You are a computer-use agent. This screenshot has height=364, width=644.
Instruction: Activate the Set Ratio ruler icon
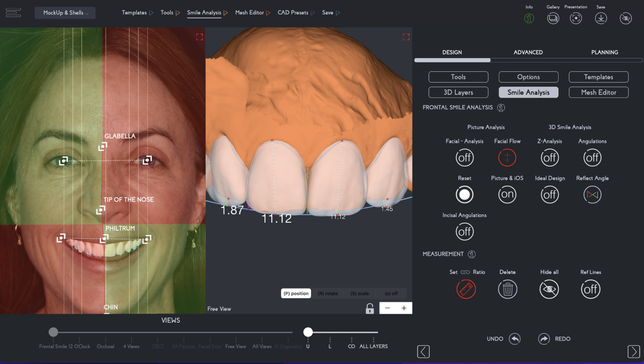tap(466, 289)
